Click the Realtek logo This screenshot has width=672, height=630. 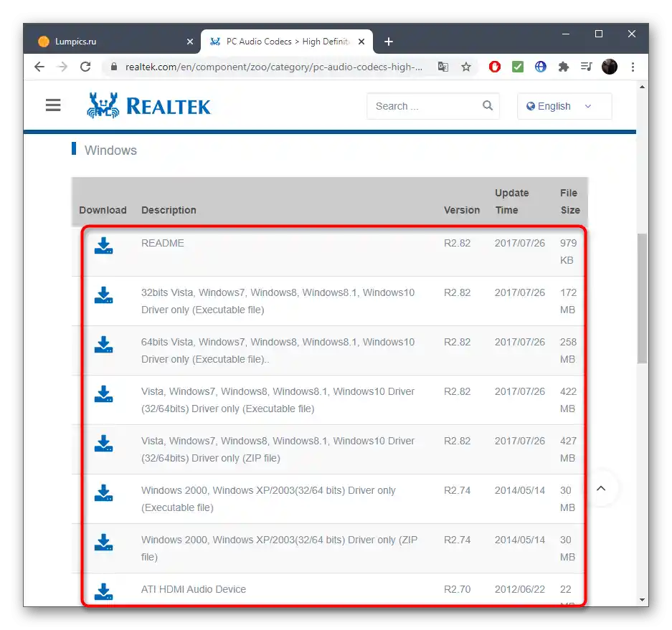[x=148, y=105]
